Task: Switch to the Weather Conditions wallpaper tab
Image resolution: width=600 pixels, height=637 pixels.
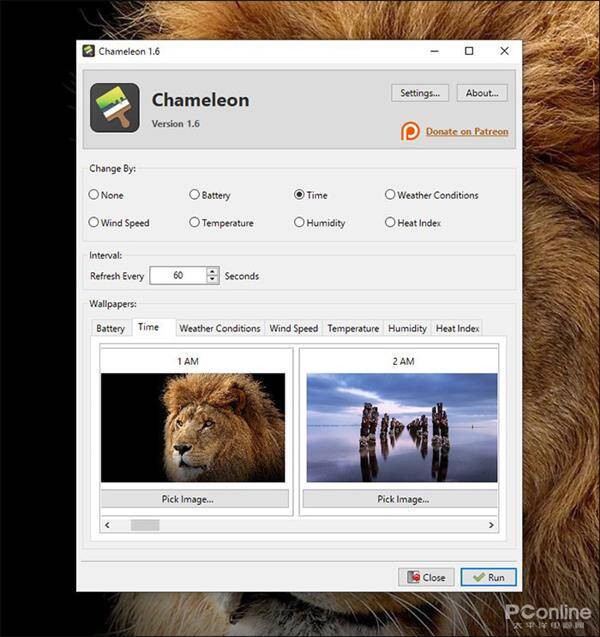Action: tap(220, 328)
